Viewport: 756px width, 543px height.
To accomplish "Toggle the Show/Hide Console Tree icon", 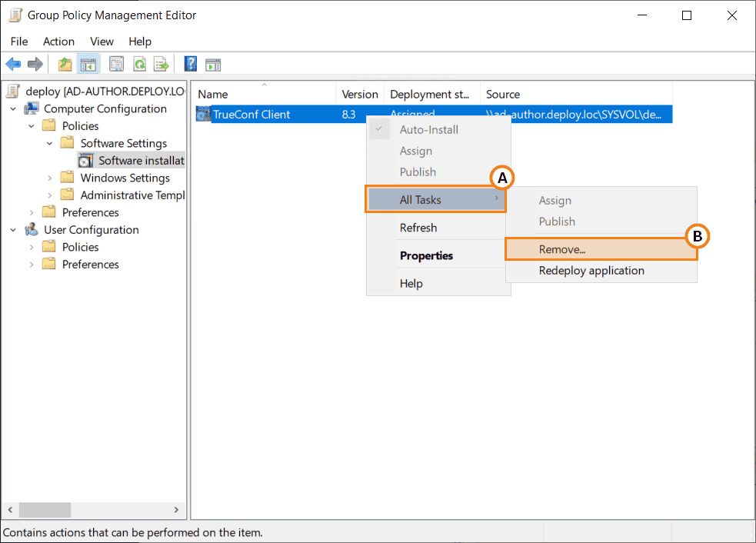I will [88, 64].
